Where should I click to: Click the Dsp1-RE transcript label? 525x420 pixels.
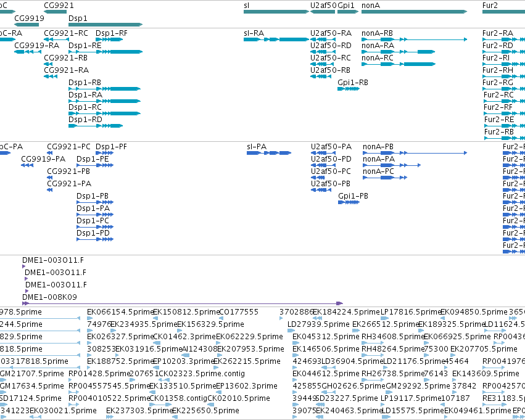tap(85, 46)
